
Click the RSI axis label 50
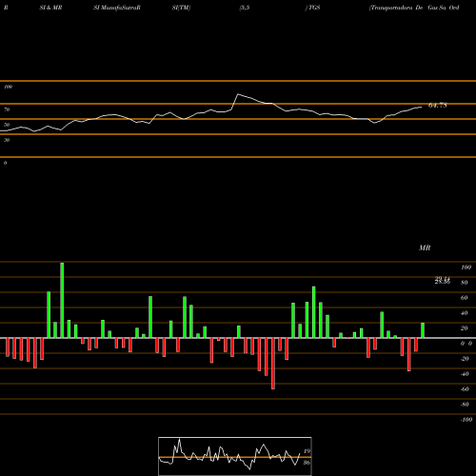tap(7, 125)
